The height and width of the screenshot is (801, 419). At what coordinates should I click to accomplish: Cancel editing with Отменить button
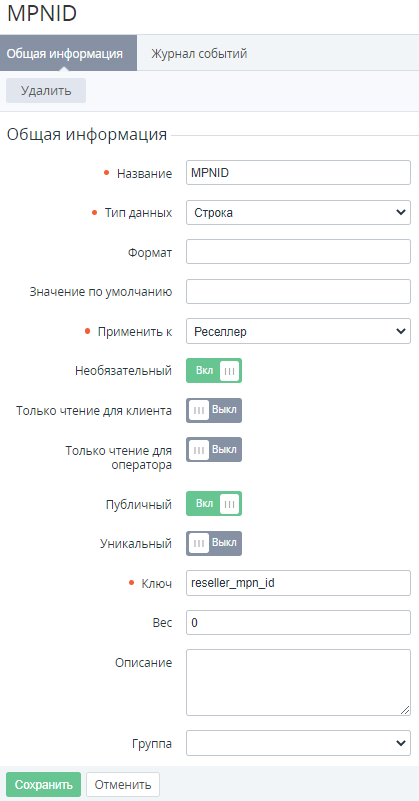123,785
